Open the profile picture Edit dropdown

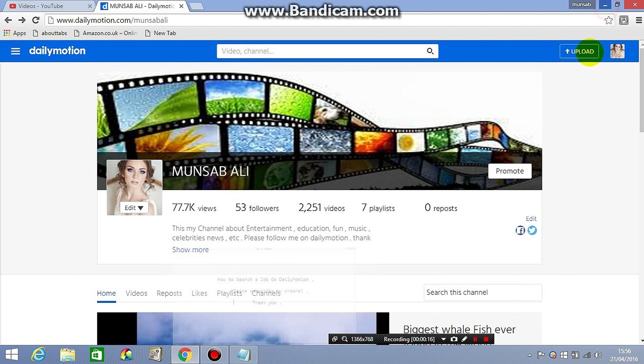pos(134,208)
